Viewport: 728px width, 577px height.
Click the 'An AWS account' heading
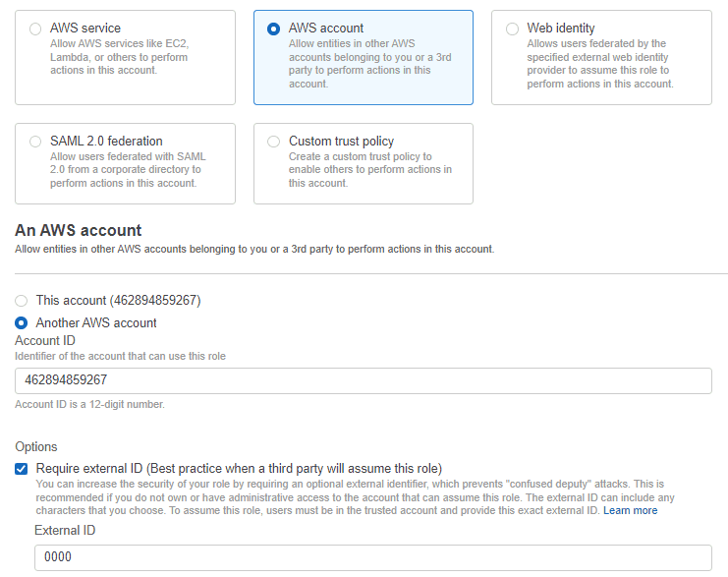point(78,230)
